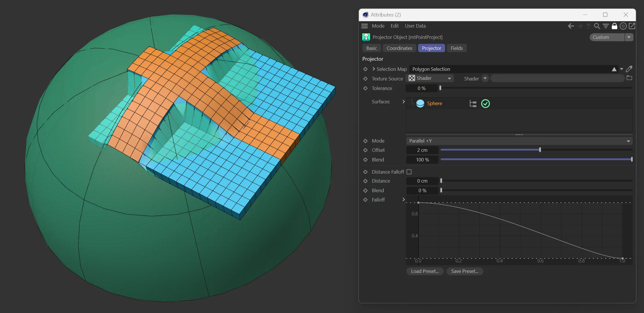Viewport: 644px width, 313px height.
Task: Click the lock icon in Attributes header
Action: [x=614, y=26]
